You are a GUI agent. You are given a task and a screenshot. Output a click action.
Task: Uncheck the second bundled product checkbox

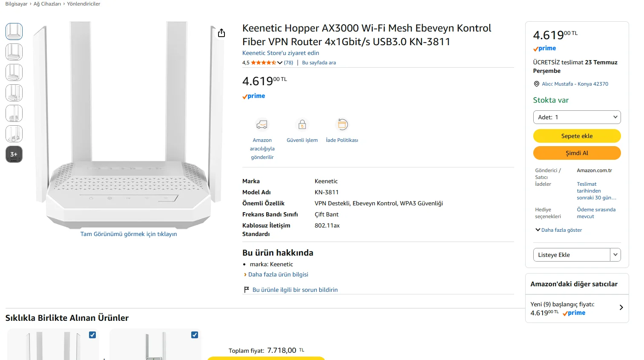coord(195,335)
